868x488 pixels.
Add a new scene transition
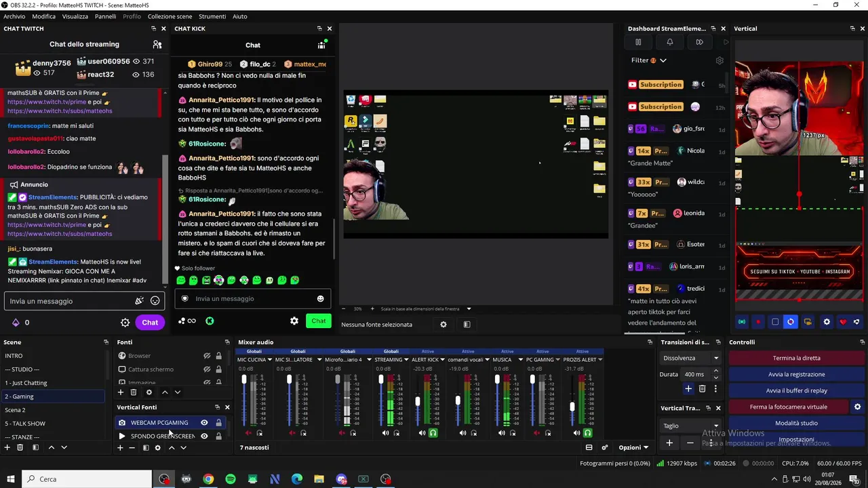click(688, 389)
